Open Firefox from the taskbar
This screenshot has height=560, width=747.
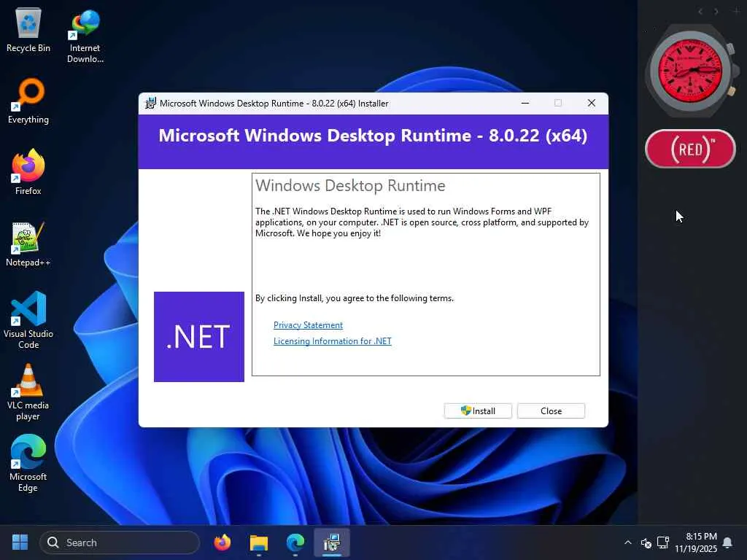click(222, 542)
